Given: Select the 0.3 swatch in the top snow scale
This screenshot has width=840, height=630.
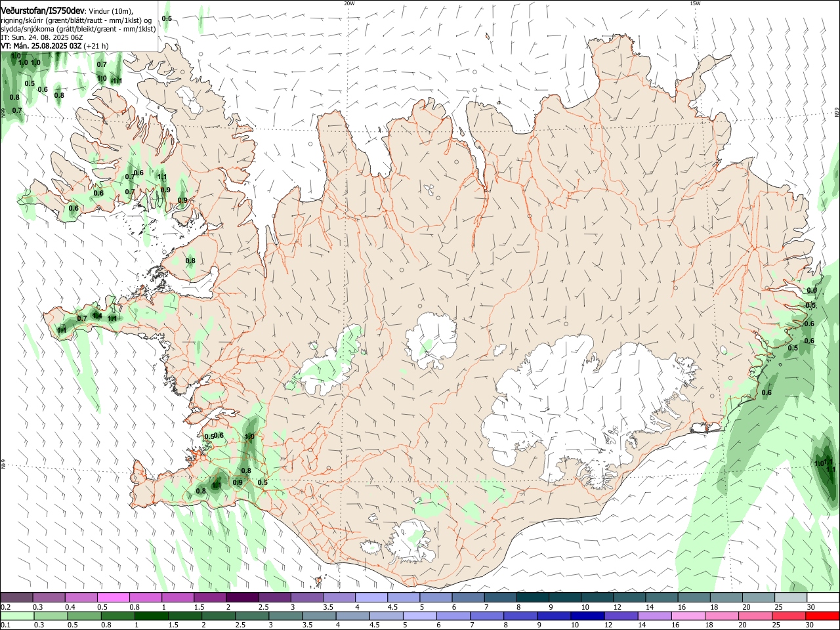Looking at the screenshot, I should [49, 598].
